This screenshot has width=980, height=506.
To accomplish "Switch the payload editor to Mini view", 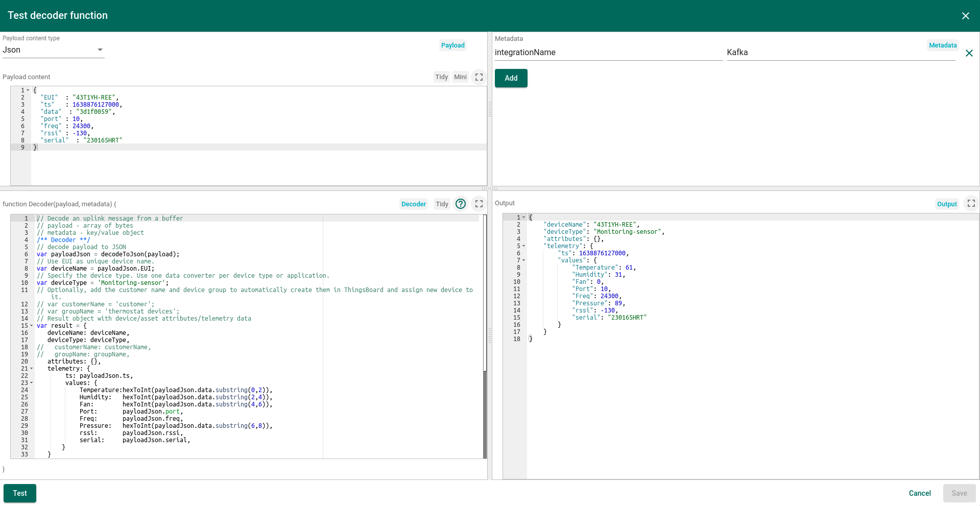I will click(x=460, y=77).
